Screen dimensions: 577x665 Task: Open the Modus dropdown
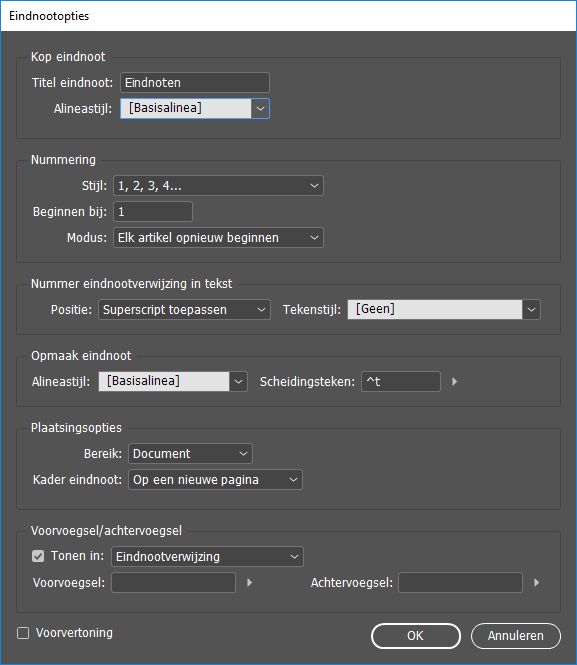(218, 238)
